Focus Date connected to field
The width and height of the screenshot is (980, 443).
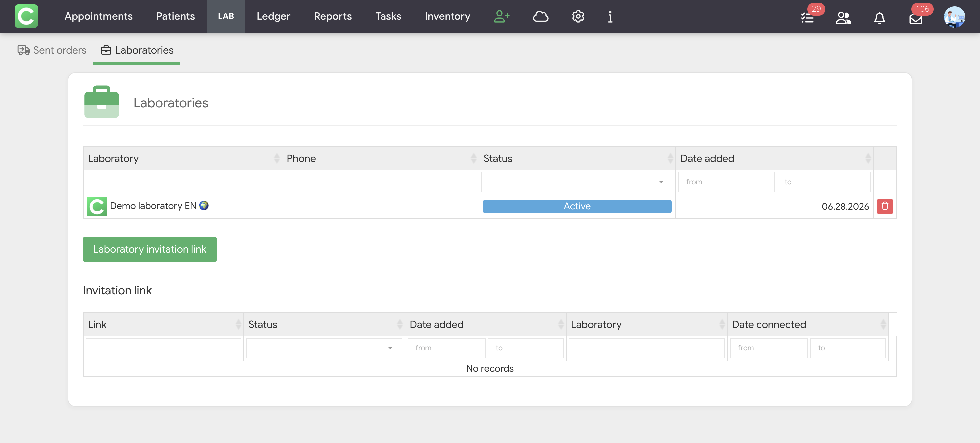pyautogui.click(x=848, y=348)
